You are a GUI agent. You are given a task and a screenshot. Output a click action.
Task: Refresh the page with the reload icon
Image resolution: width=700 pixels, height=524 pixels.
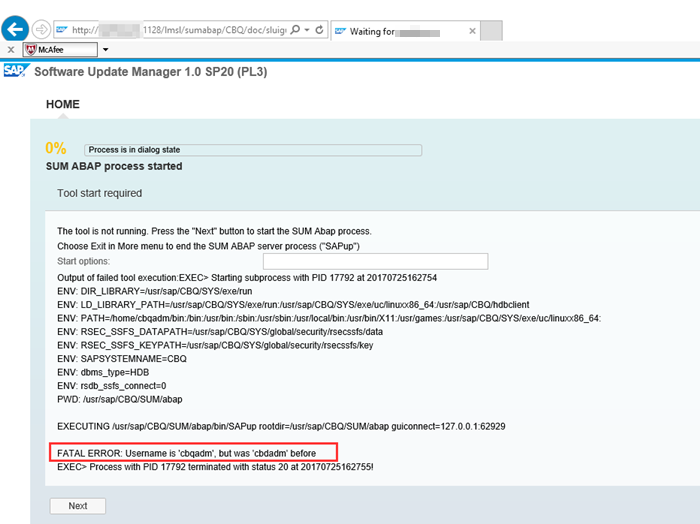319,30
